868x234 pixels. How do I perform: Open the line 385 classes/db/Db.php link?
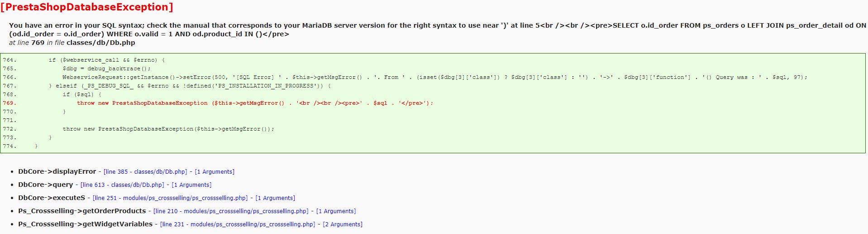(x=145, y=172)
